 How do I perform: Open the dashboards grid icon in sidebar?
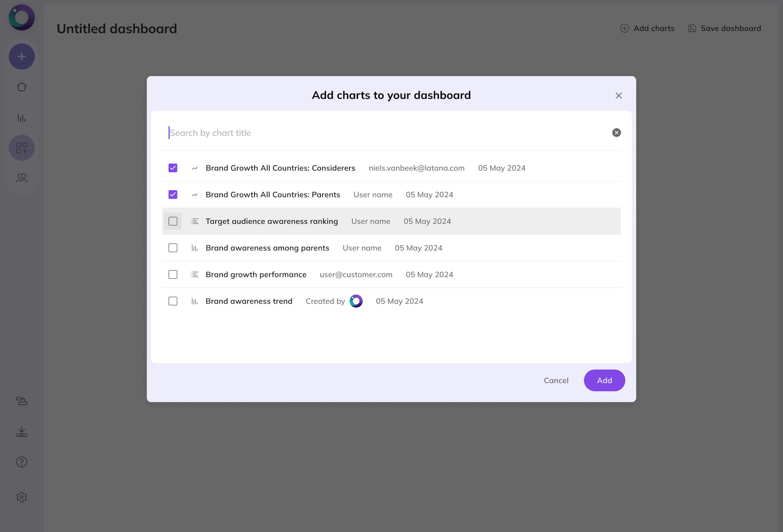[21, 148]
